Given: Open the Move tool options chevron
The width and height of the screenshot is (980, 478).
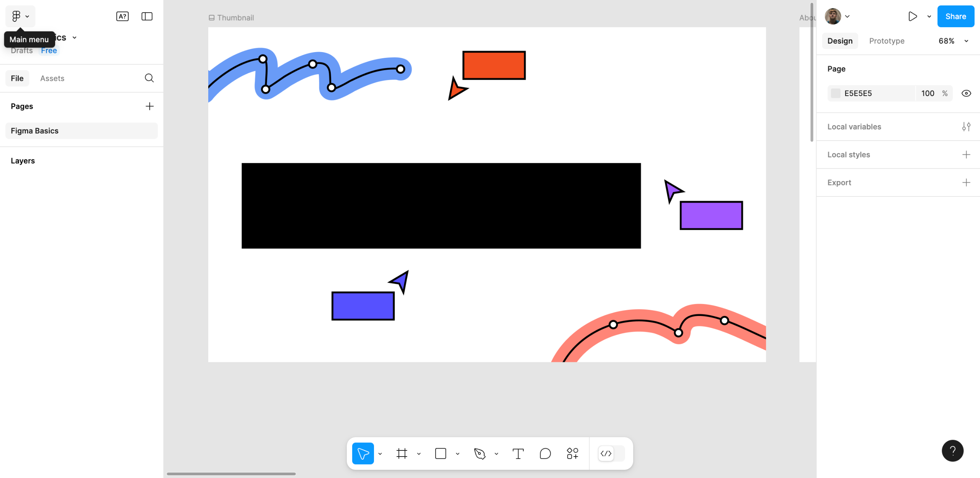Looking at the screenshot, I should click(380, 454).
